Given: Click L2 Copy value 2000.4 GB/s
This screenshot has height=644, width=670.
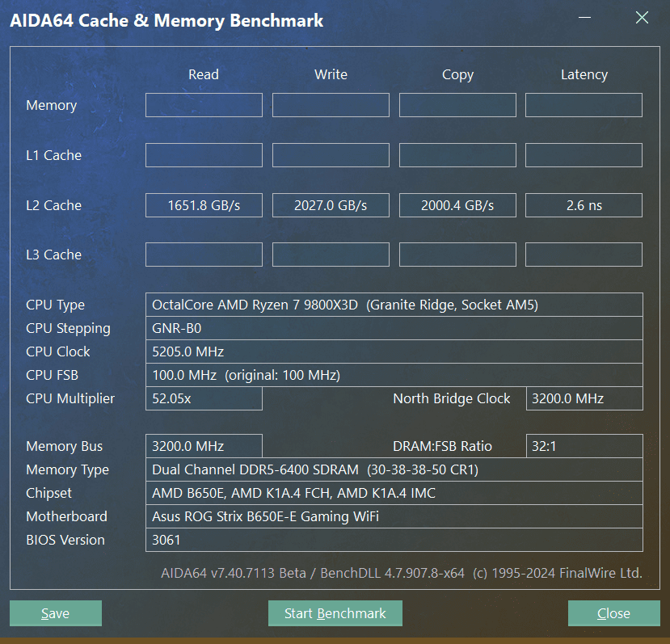Looking at the screenshot, I should (457, 205).
